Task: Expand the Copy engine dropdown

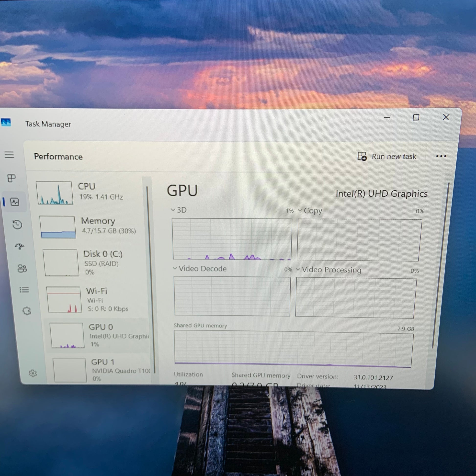Action: 310,211
